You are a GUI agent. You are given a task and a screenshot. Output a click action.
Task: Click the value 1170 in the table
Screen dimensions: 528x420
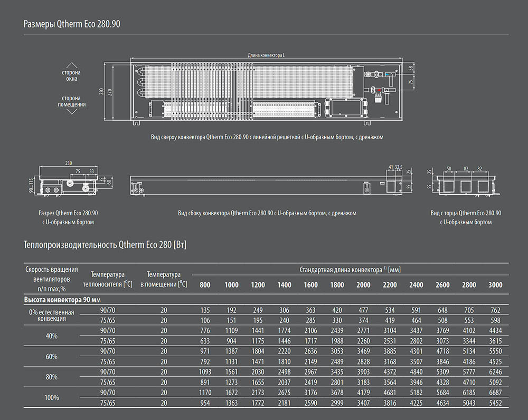[205, 393]
